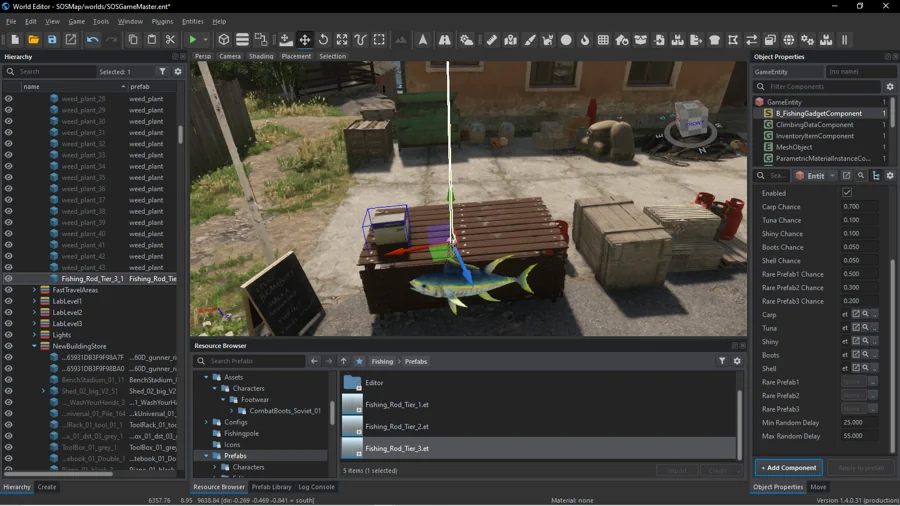Toggle visibility eye for weed_plant_35
This screenshot has width=900, height=506.
click(x=9, y=177)
